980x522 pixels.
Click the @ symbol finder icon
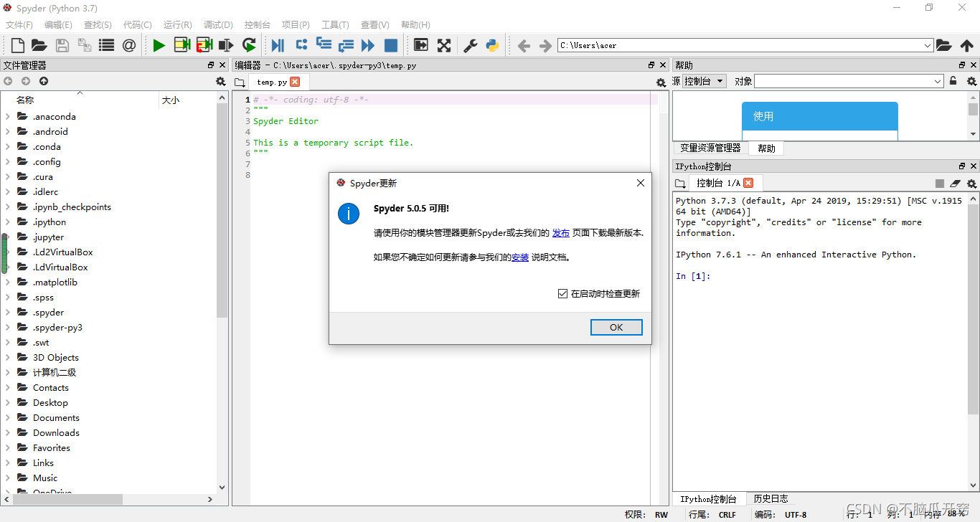coord(129,45)
